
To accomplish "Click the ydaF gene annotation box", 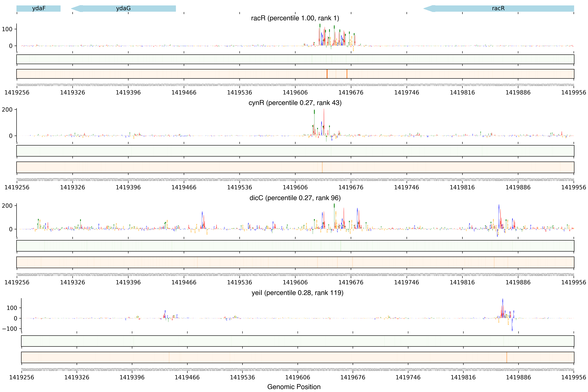I will 39,8.
